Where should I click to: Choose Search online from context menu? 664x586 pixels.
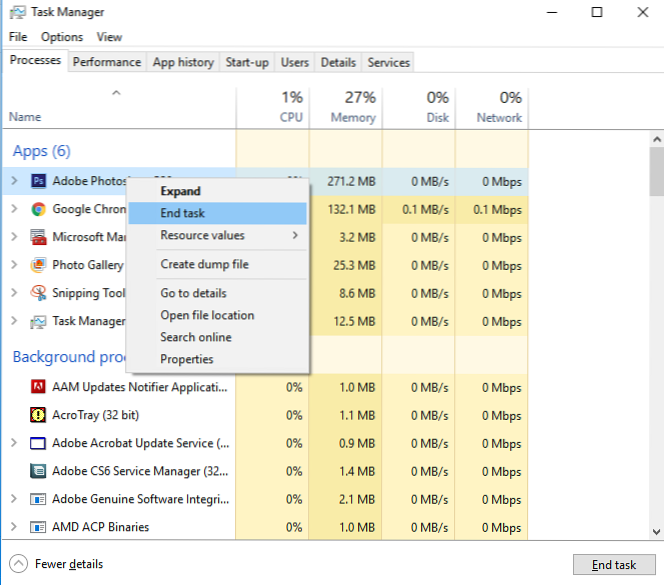(218, 337)
